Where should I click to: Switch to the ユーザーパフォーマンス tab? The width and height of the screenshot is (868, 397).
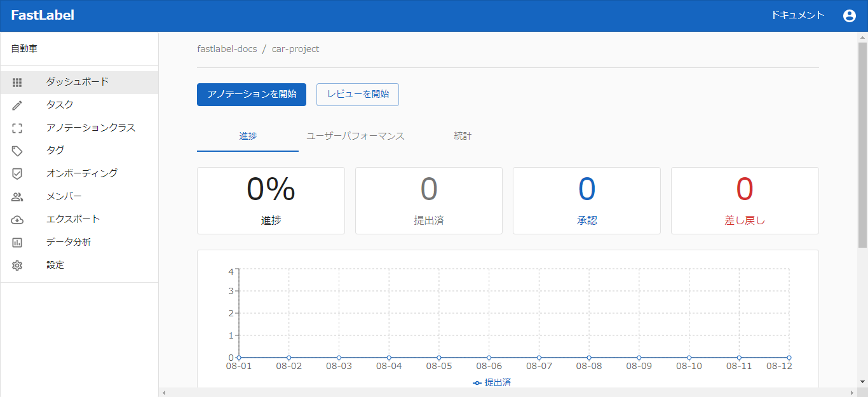pos(355,137)
